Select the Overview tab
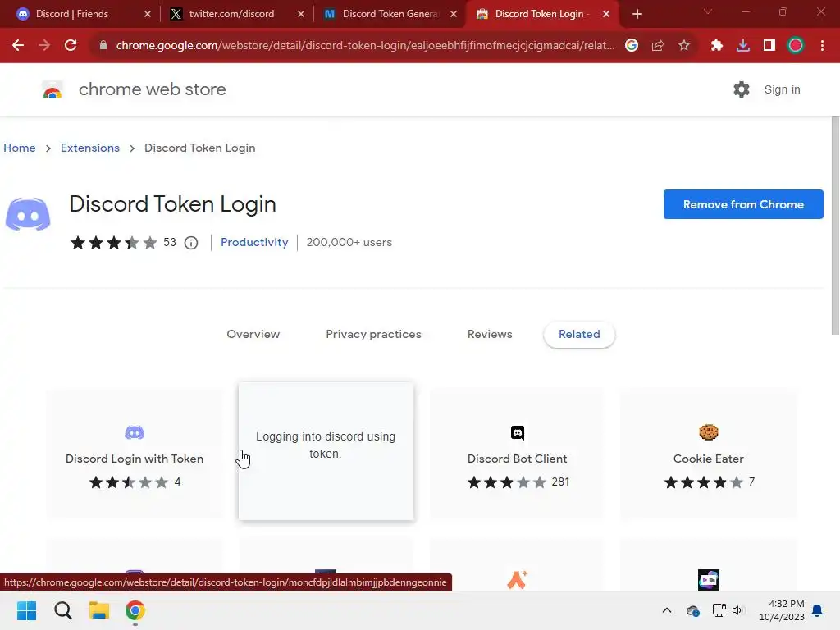 (x=253, y=335)
